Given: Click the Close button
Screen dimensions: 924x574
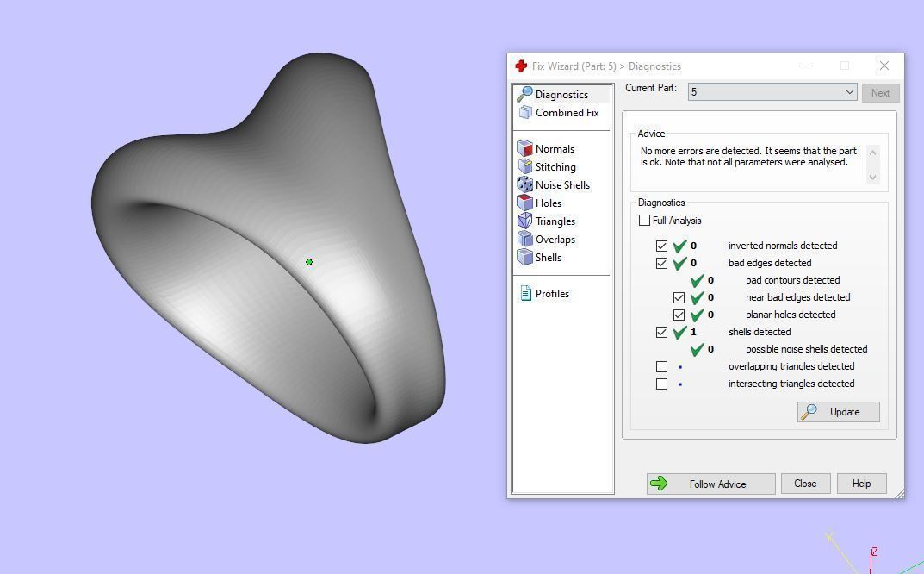Looking at the screenshot, I should pyautogui.click(x=805, y=484).
